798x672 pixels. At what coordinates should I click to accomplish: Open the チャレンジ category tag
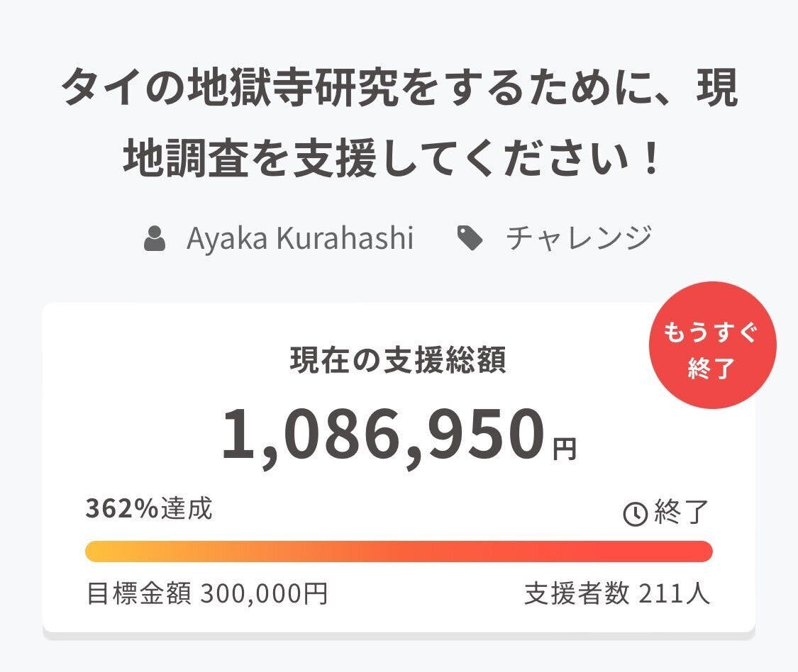coord(578,239)
